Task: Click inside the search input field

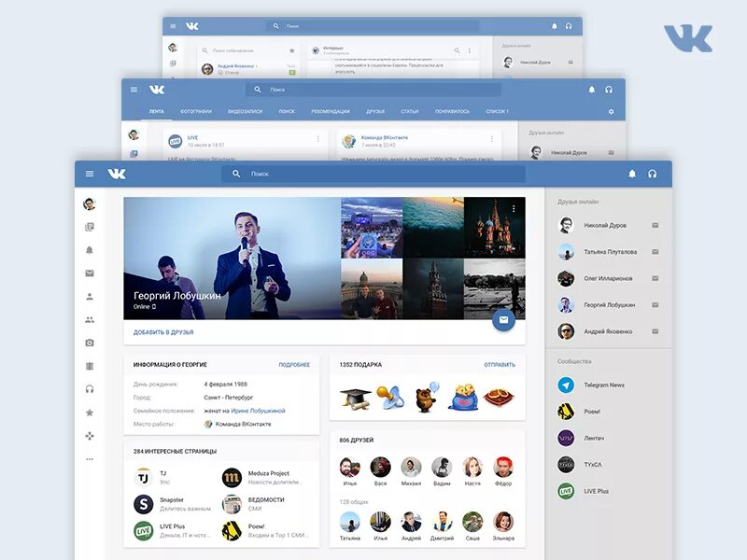Action: tap(289, 174)
